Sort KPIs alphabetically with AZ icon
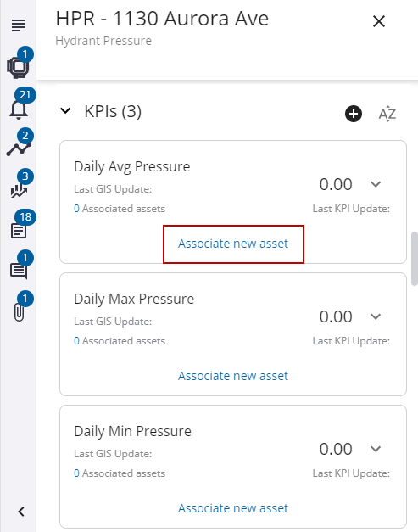 coord(387,114)
